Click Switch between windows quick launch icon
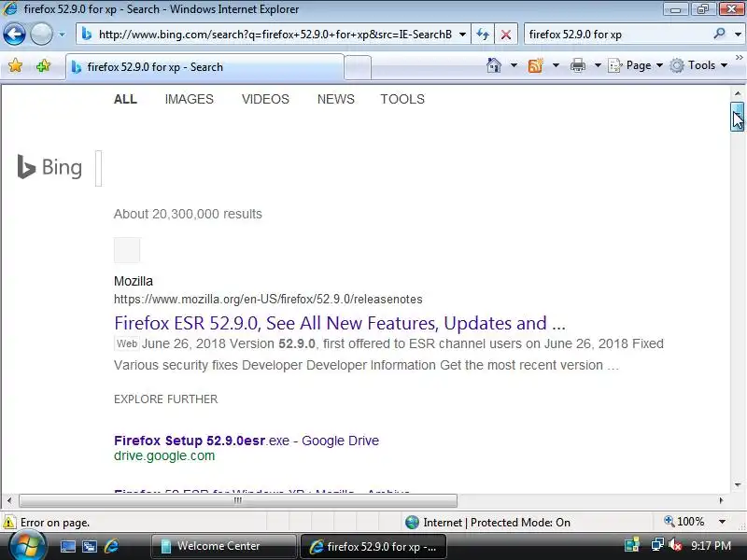Viewport: 747px width, 560px height. click(x=89, y=546)
